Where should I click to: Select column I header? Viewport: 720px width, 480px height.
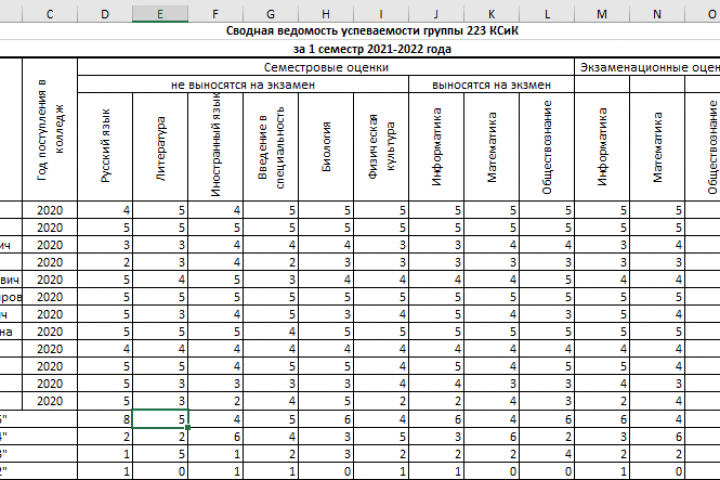point(381,14)
